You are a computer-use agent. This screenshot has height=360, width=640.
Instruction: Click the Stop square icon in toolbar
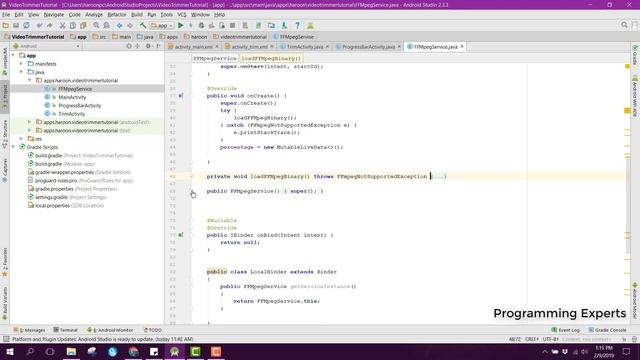[x=232, y=25]
